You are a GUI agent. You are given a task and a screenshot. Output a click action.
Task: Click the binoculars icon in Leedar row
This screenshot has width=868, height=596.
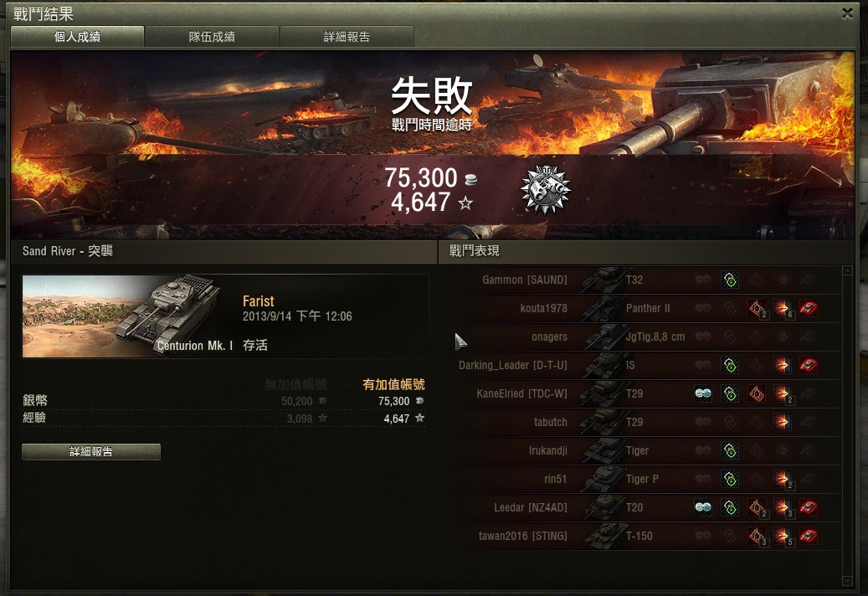(x=703, y=507)
